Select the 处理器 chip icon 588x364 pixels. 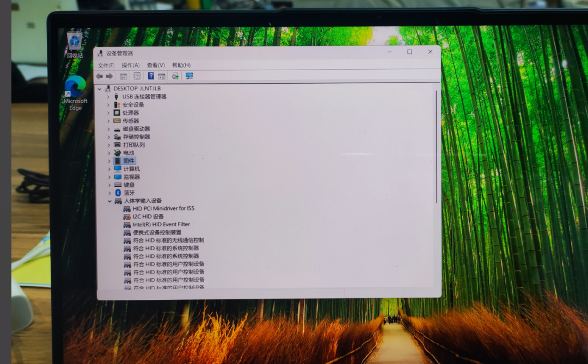point(117,113)
